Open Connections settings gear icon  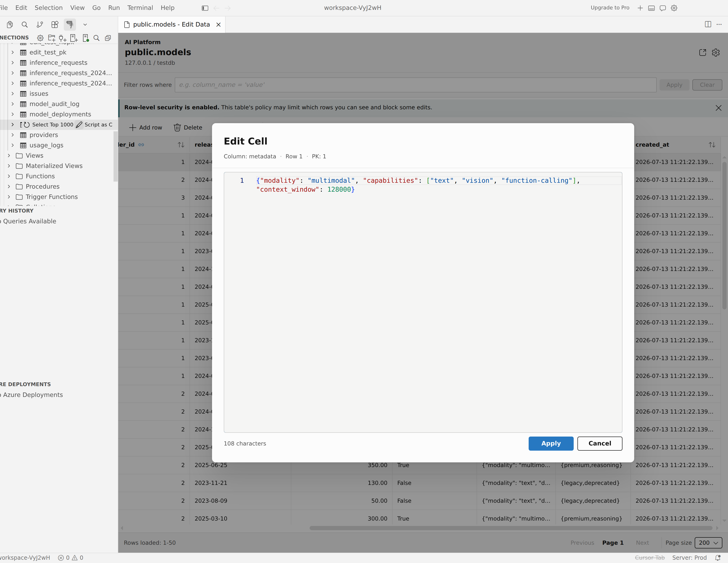[x=40, y=38]
